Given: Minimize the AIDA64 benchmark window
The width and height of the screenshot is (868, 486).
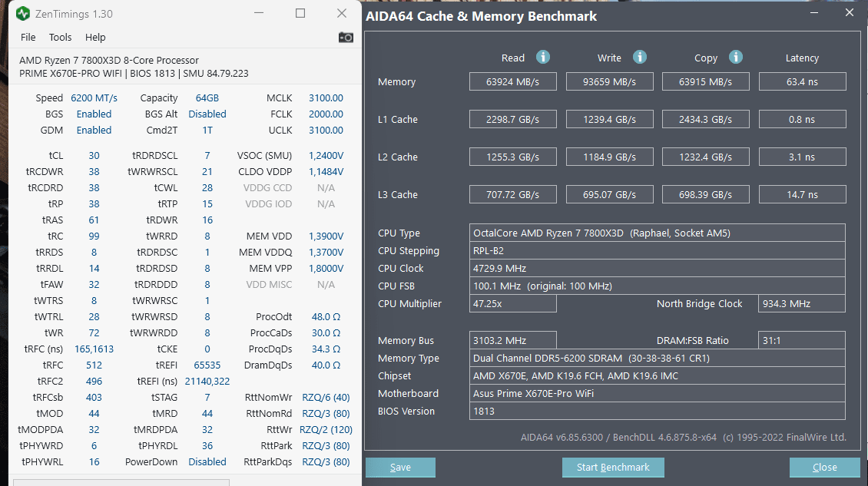Looking at the screenshot, I should tap(815, 13).
